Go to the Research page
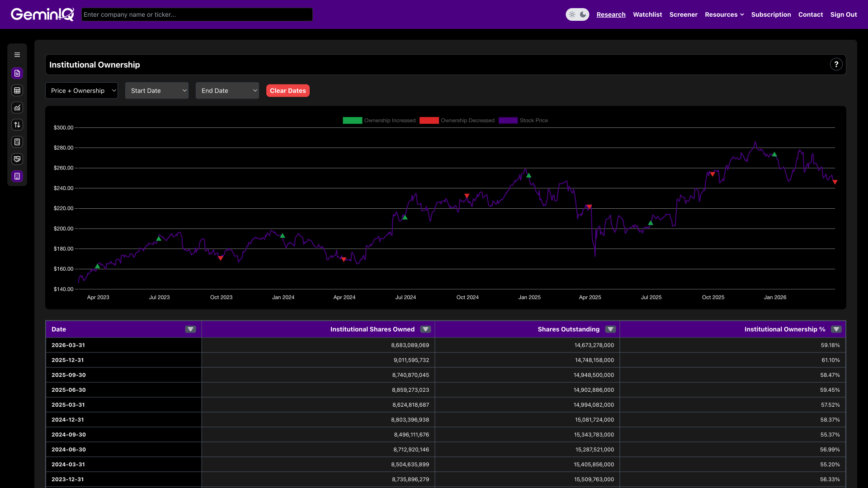The height and width of the screenshot is (488, 868). (611, 14)
